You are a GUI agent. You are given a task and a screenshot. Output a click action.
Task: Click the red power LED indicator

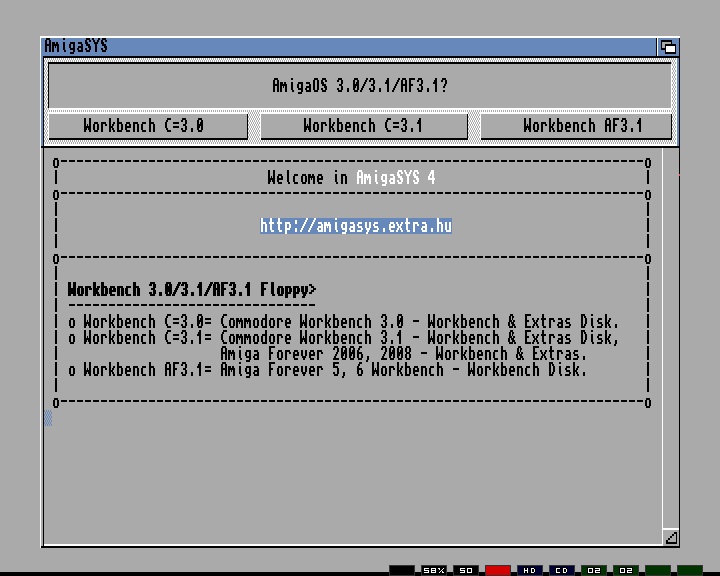[x=498, y=570]
